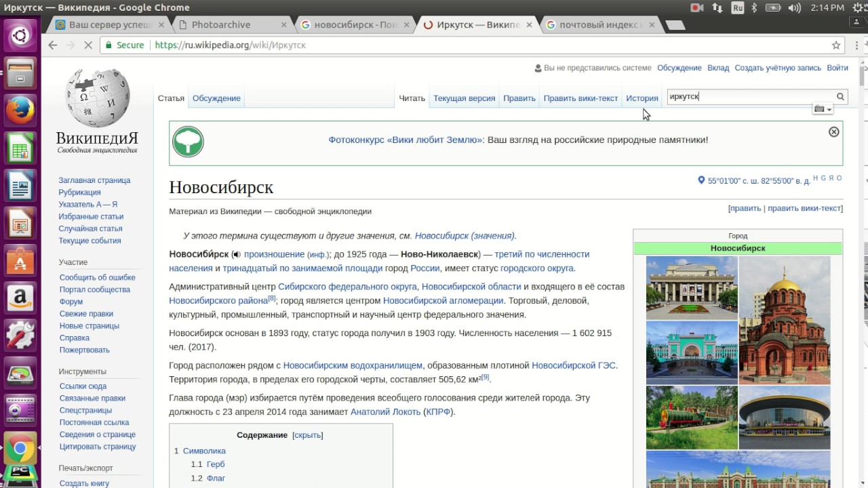This screenshot has width=868, height=488.
Task: Launch Firefox from the dock
Action: click(x=20, y=109)
